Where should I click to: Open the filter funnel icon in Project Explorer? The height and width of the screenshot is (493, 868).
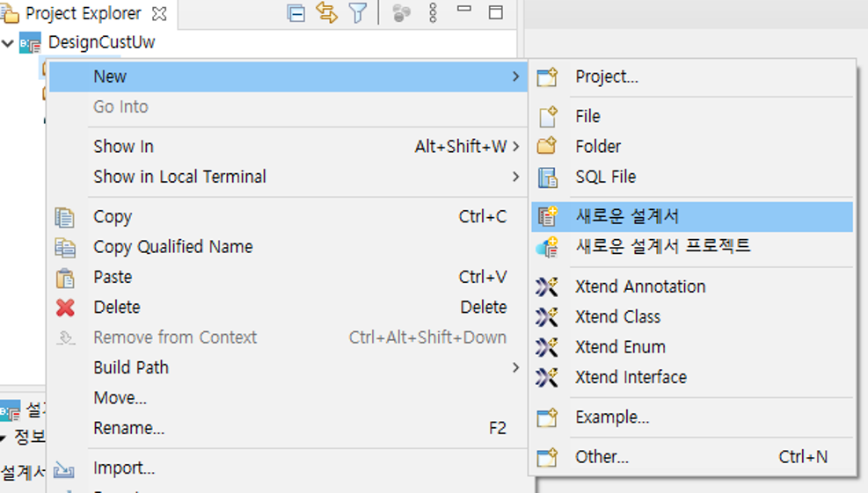pyautogui.click(x=357, y=13)
